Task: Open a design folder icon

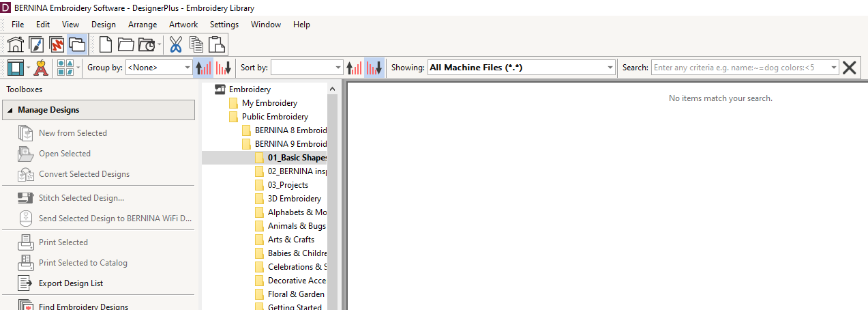Action: (125, 45)
